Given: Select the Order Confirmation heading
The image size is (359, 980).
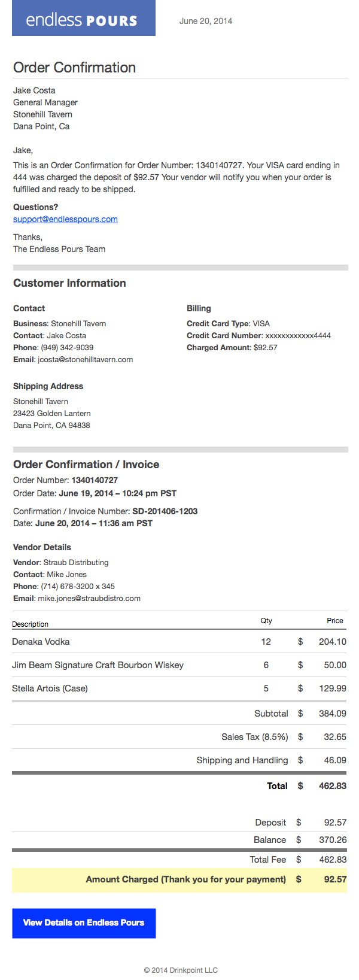Looking at the screenshot, I should pos(74,68).
